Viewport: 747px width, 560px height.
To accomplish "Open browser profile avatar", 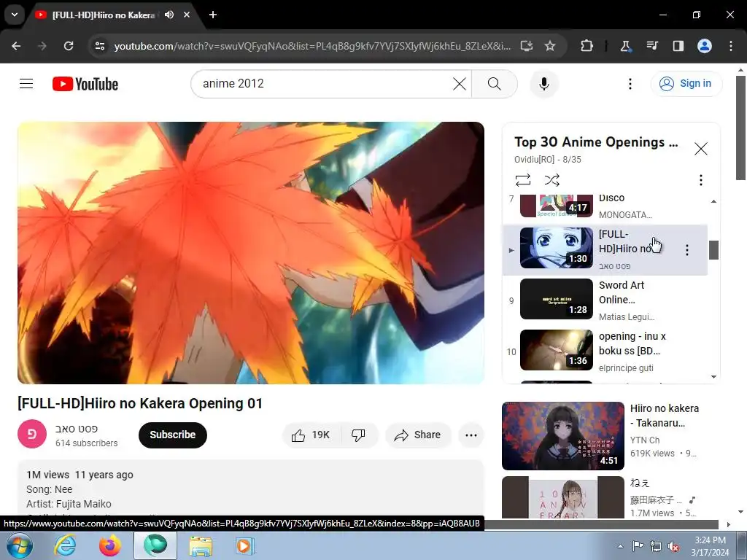I will point(704,46).
